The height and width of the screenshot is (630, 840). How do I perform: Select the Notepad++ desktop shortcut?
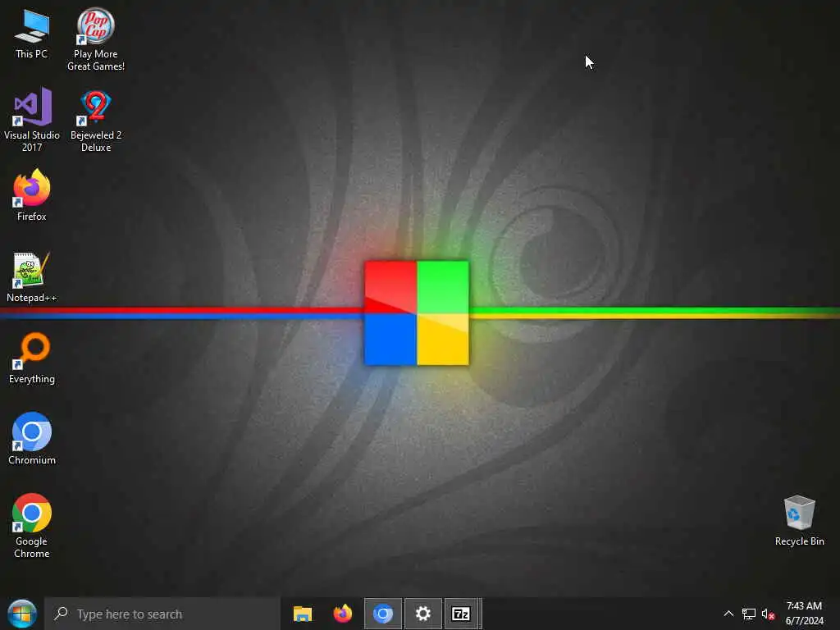click(x=32, y=277)
